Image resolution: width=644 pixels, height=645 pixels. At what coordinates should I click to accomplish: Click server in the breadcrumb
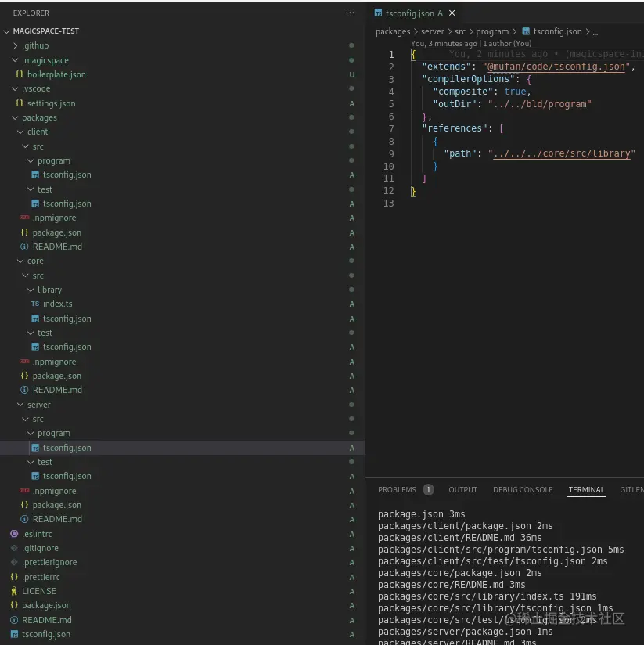click(432, 31)
